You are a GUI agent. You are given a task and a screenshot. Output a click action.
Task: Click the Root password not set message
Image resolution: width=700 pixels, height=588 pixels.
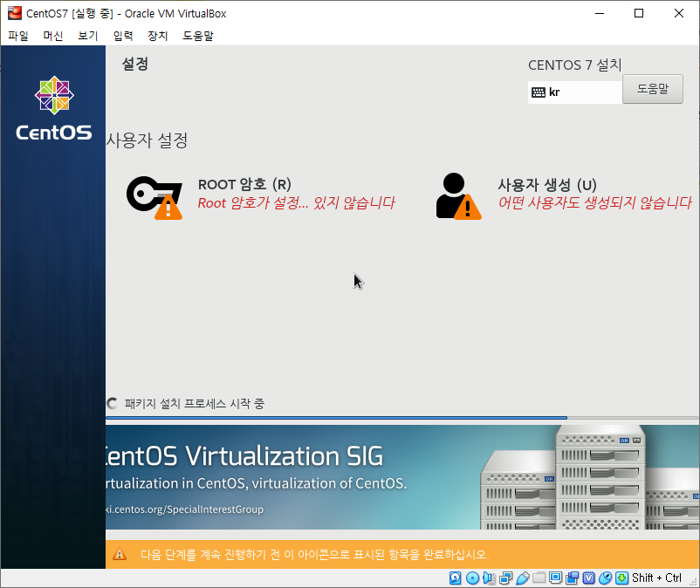(x=297, y=203)
